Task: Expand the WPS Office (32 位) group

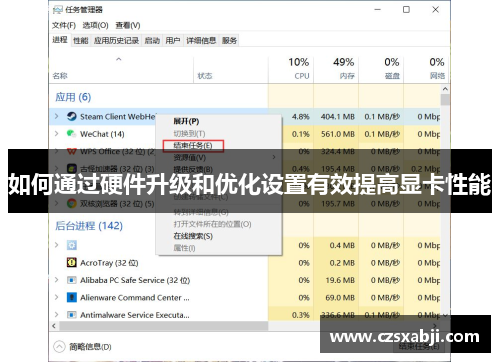Action: pyautogui.click(x=56, y=151)
